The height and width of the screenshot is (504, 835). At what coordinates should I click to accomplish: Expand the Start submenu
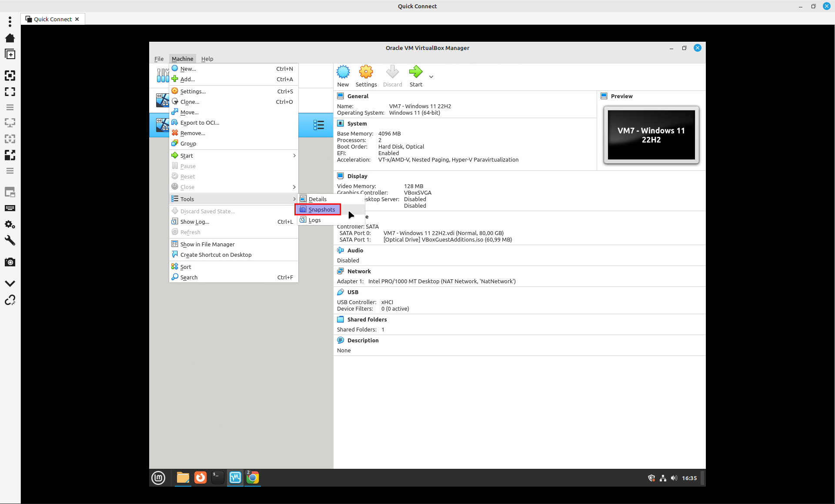pos(234,156)
